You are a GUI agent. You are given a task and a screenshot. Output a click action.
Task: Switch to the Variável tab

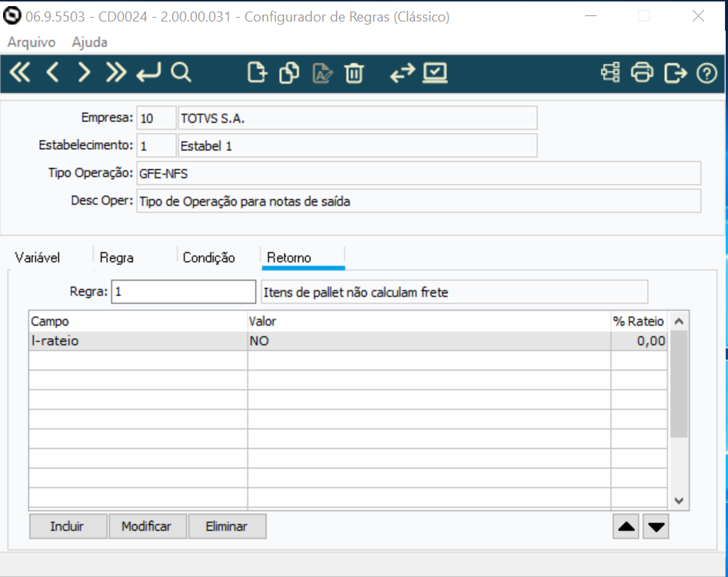click(38, 257)
